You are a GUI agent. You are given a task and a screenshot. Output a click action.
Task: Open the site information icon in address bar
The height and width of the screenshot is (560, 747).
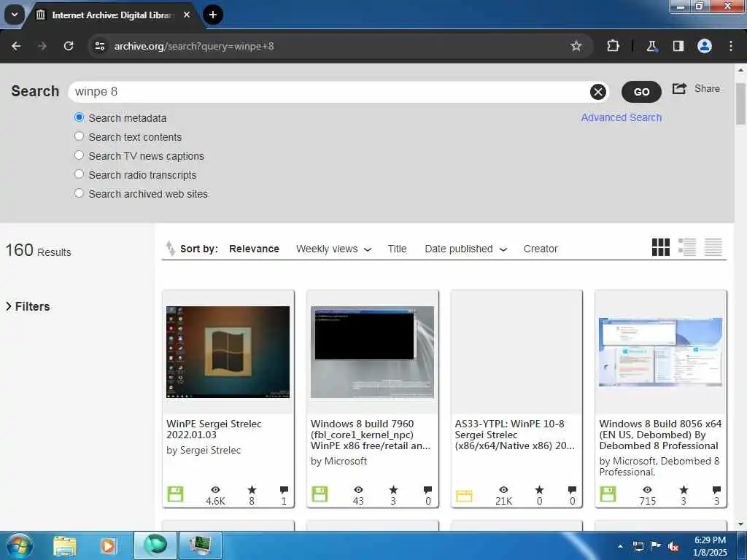(99, 46)
